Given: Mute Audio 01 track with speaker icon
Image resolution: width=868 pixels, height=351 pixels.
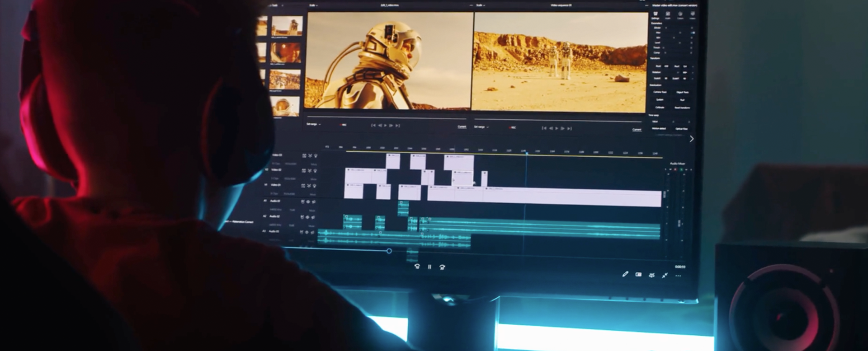Looking at the screenshot, I should point(314,202).
